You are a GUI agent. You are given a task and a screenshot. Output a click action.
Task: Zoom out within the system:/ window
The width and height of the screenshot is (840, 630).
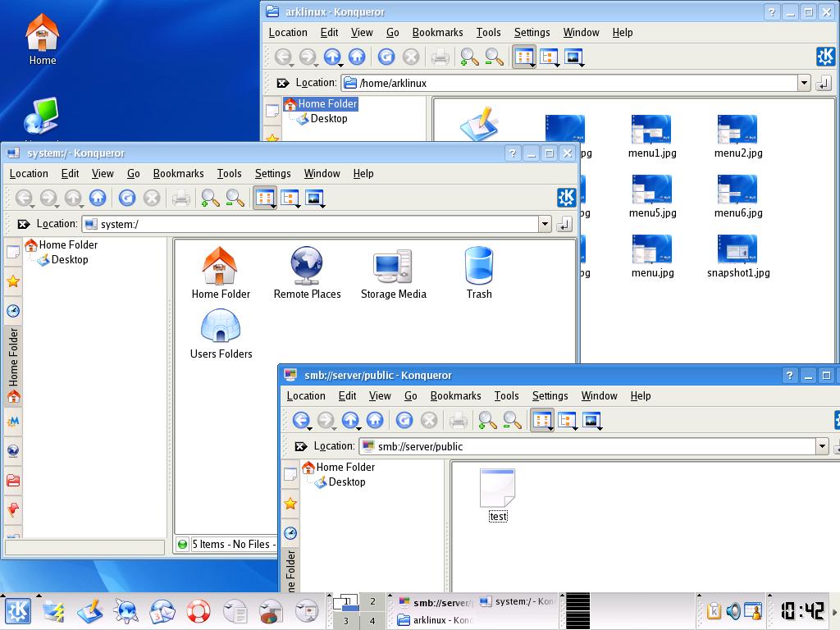(x=235, y=199)
